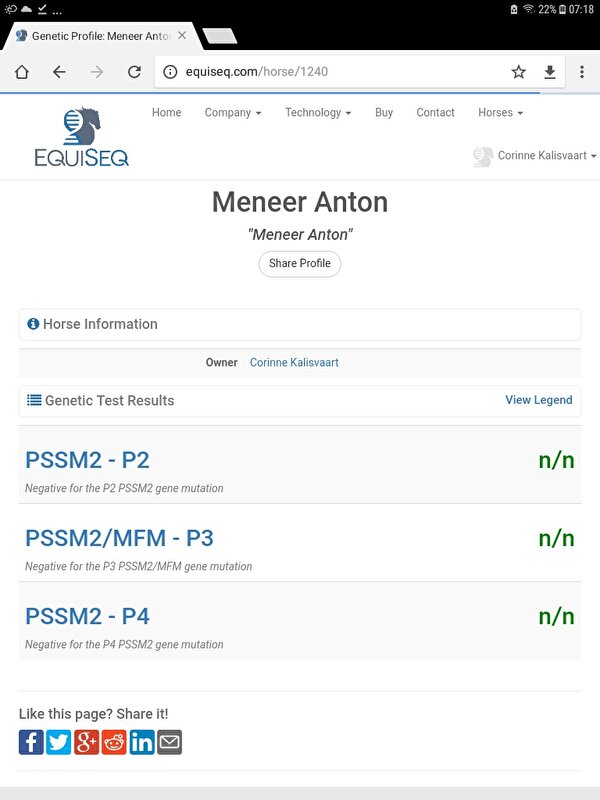The width and height of the screenshot is (600, 800).
Task: Expand the Horses dropdown menu
Action: click(500, 113)
